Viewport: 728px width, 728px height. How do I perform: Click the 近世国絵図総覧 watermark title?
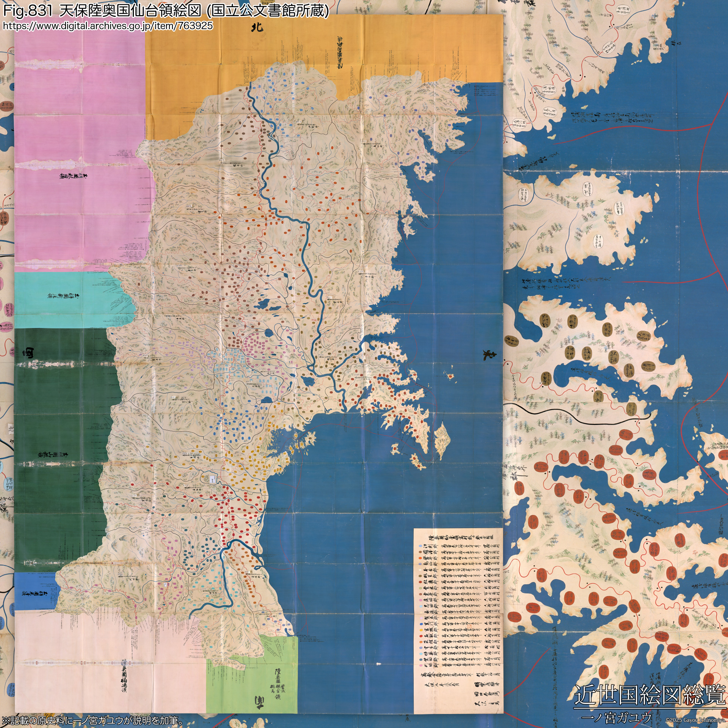pyautogui.click(x=649, y=695)
